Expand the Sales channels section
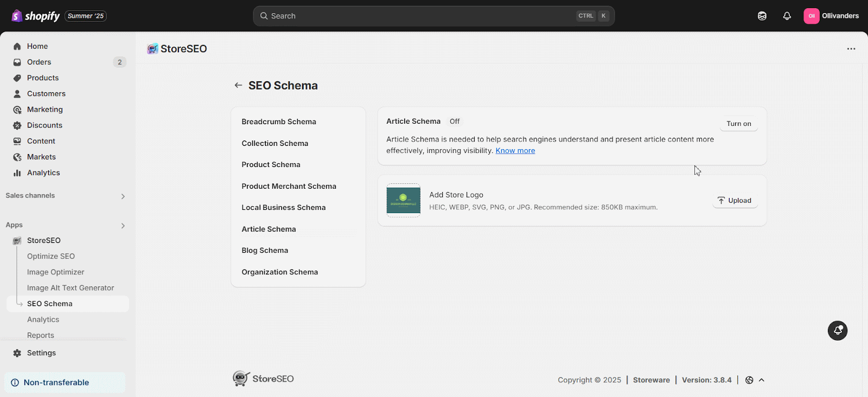The image size is (868, 397). [x=123, y=196]
